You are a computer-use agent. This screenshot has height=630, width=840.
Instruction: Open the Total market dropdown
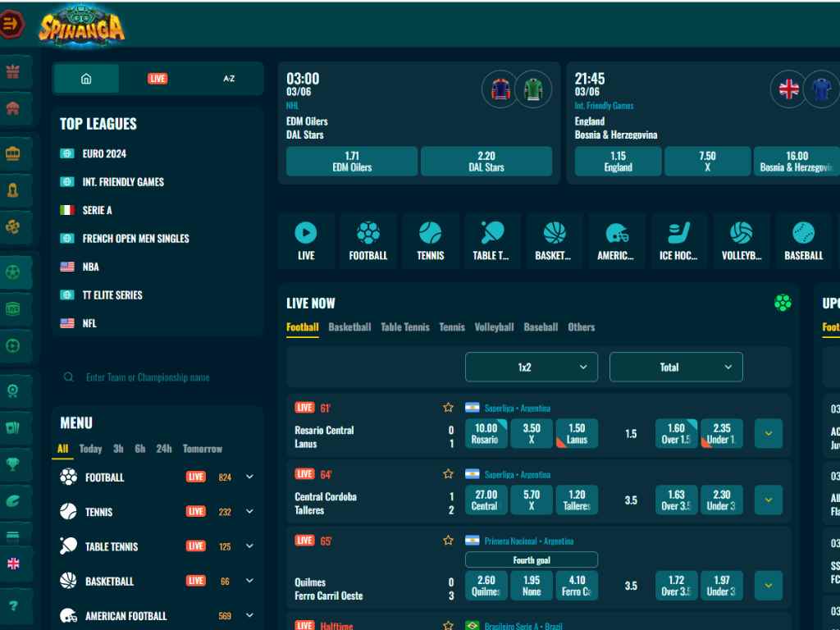(x=676, y=367)
